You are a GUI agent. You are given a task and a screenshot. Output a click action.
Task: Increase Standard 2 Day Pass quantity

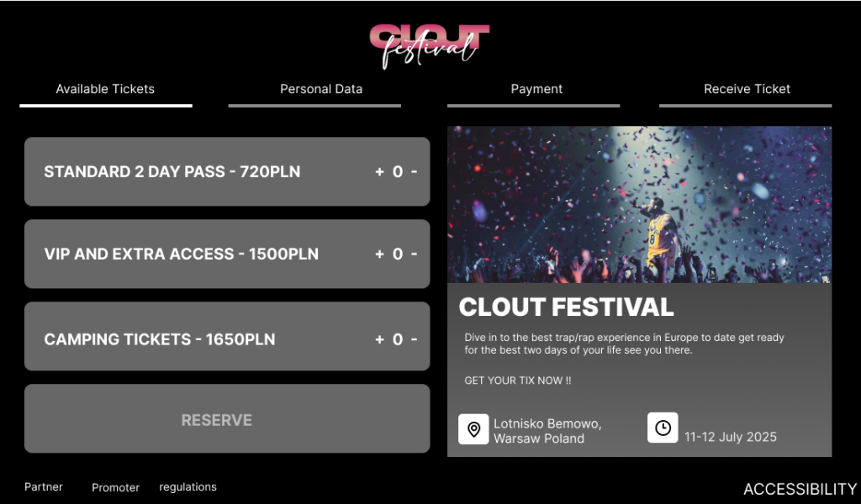coord(379,172)
